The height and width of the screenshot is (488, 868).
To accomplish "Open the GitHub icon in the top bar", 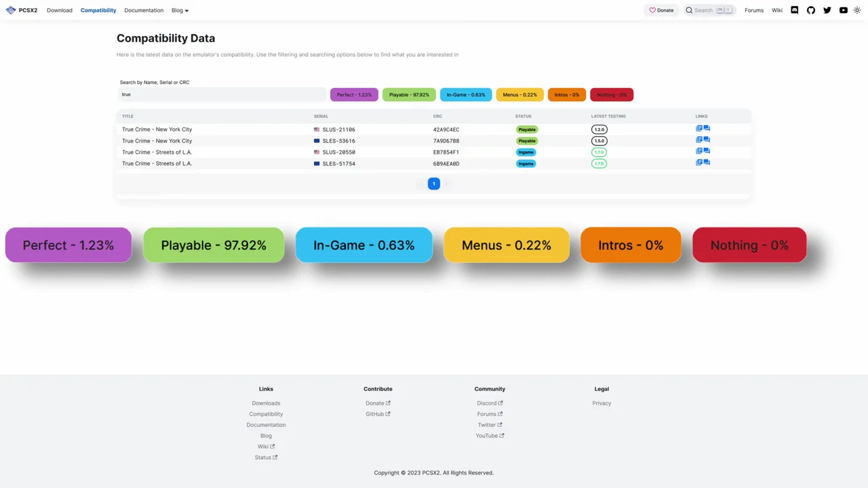I will (x=811, y=10).
